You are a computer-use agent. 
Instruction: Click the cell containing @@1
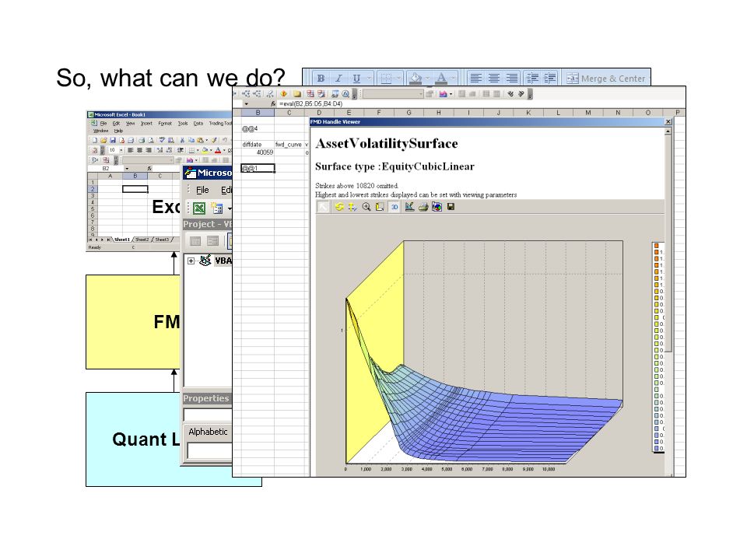(258, 168)
